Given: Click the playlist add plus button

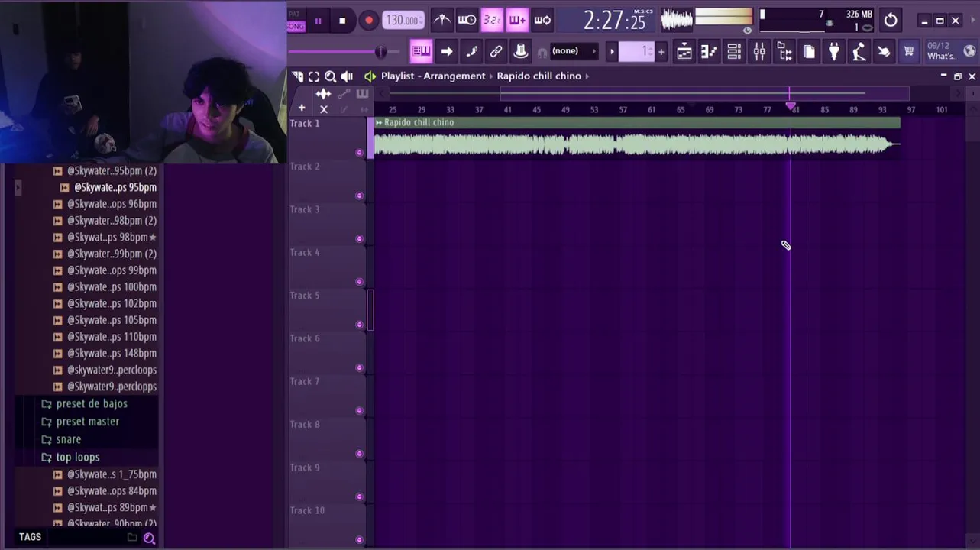Looking at the screenshot, I should coord(302,108).
